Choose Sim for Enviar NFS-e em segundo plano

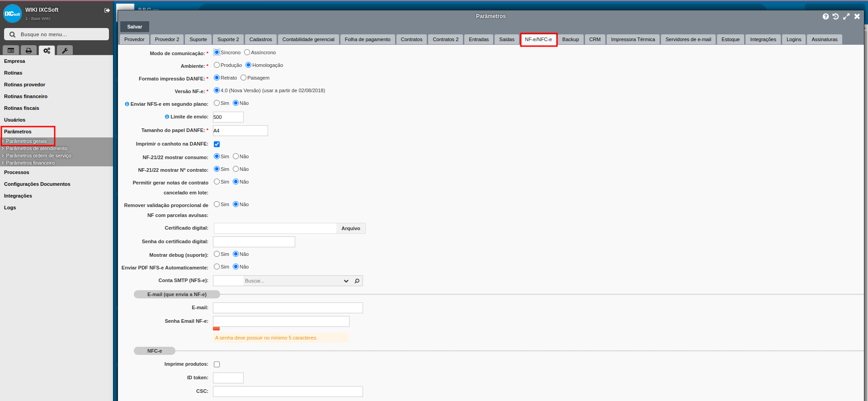217,103
